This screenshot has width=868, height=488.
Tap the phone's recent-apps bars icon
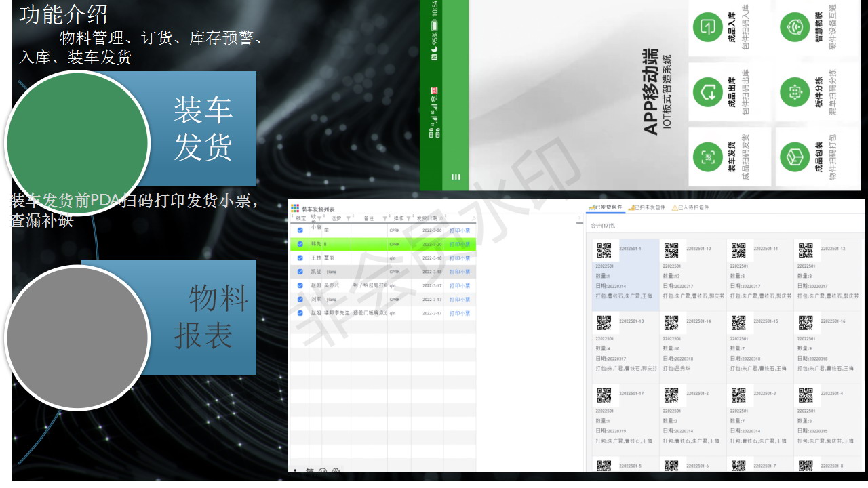pos(456,177)
